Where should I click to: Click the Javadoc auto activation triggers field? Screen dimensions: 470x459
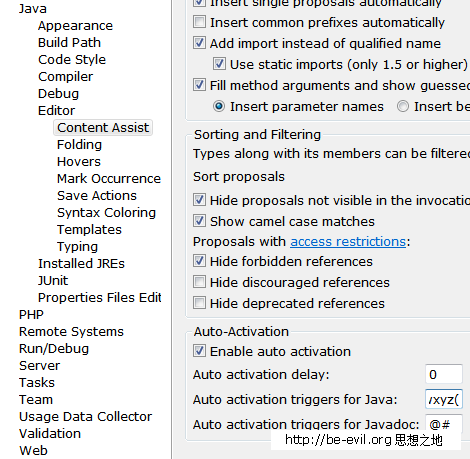click(x=444, y=423)
